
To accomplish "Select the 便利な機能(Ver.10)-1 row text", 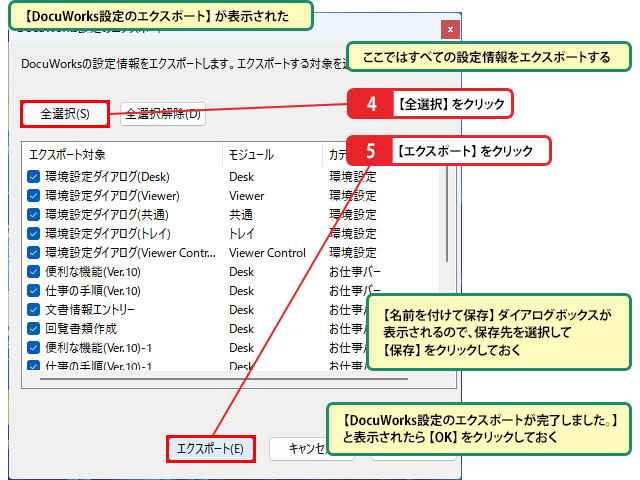I will 98,348.
